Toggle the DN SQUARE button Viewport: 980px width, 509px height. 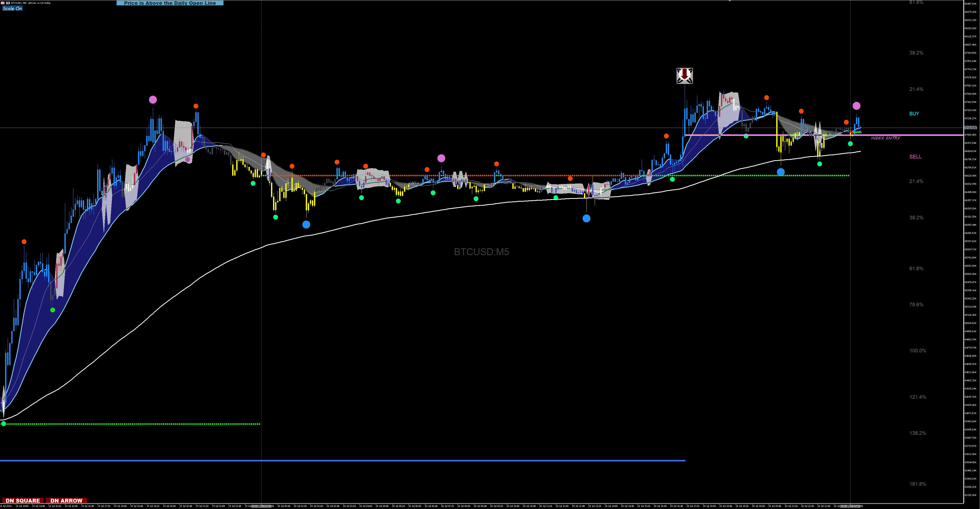click(22, 500)
